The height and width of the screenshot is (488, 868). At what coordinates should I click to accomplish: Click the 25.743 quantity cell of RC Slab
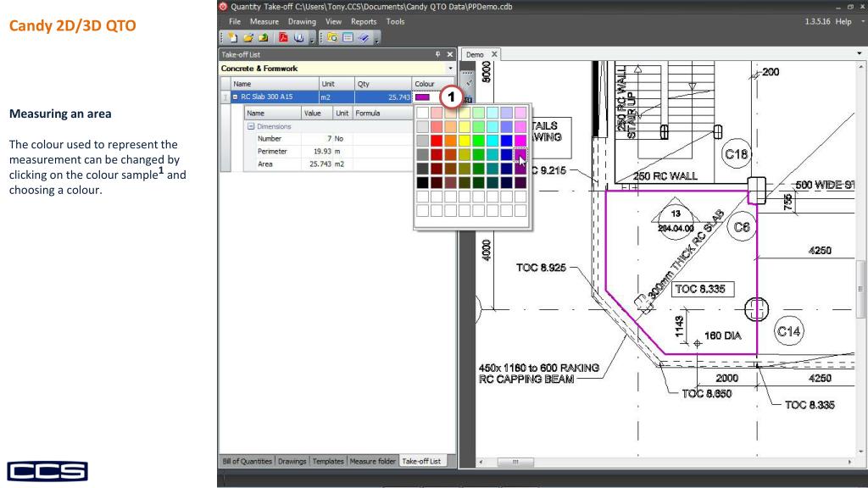[383, 97]
